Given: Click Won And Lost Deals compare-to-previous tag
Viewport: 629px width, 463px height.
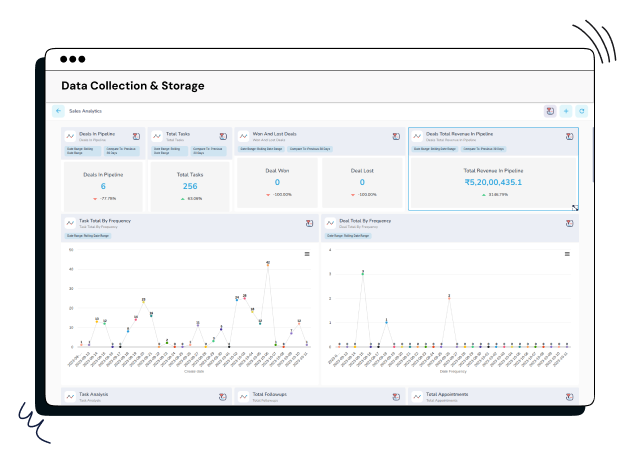Looking at the screenshot, I should 310,149.
